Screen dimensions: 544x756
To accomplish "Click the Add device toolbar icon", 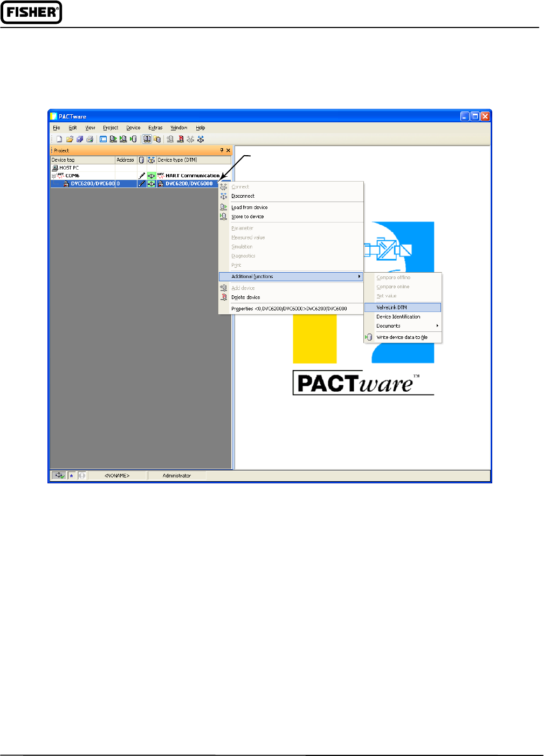I will coord(170,139).
